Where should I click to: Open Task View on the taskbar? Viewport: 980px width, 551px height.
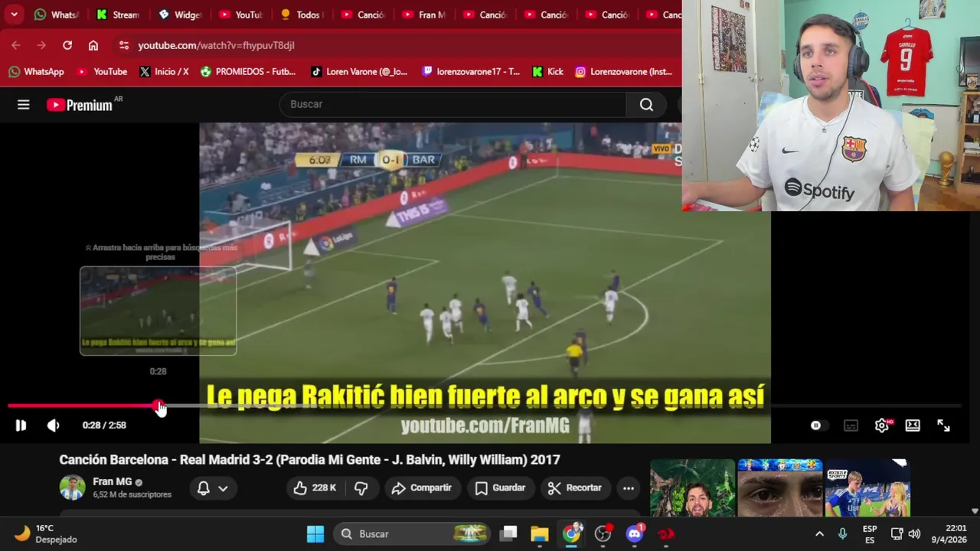pos(509,534)
